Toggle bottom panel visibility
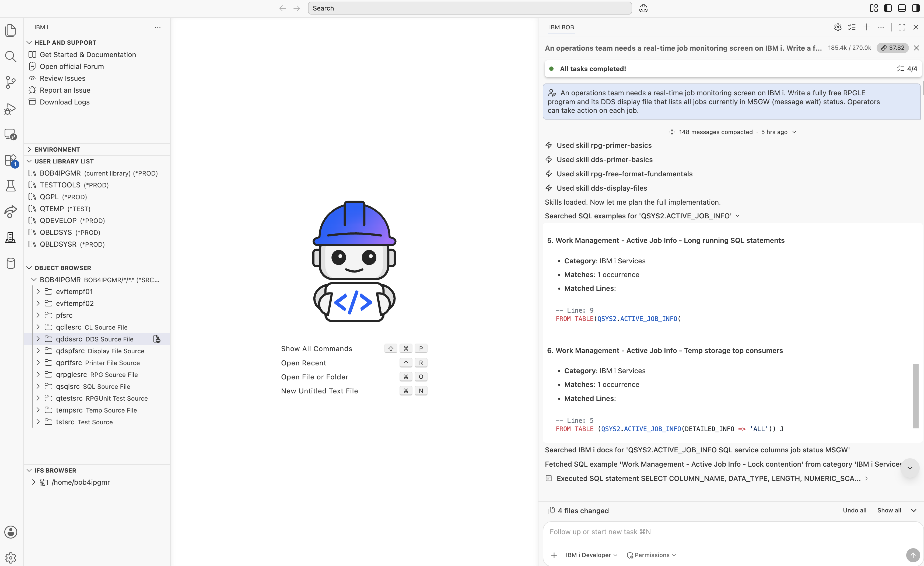924x566 pixels. [902, 8]
